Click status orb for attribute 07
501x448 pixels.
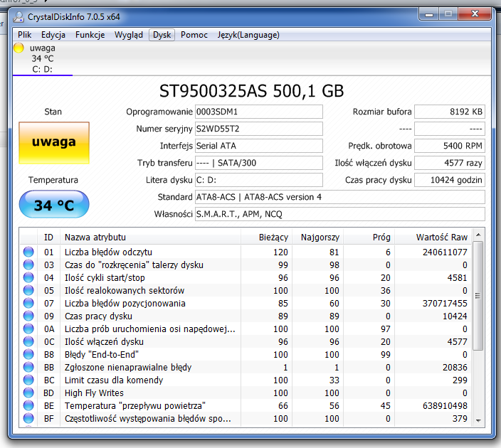28,303
